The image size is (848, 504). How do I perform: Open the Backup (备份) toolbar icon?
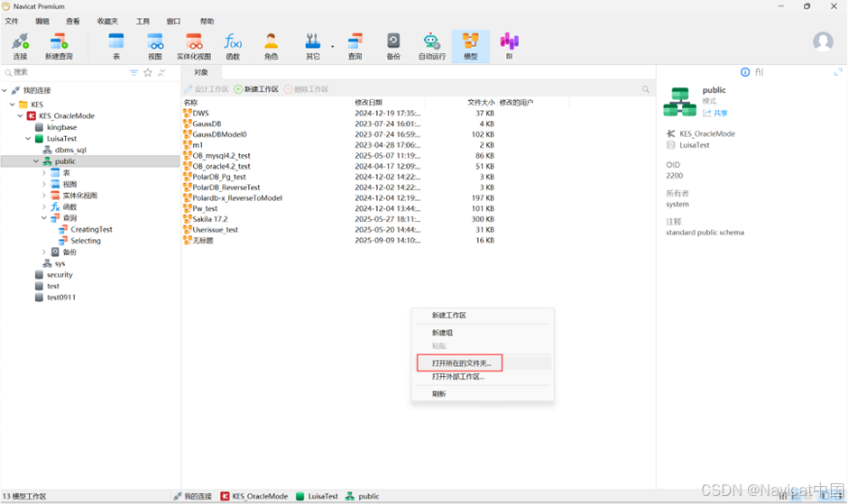(393, 47)
